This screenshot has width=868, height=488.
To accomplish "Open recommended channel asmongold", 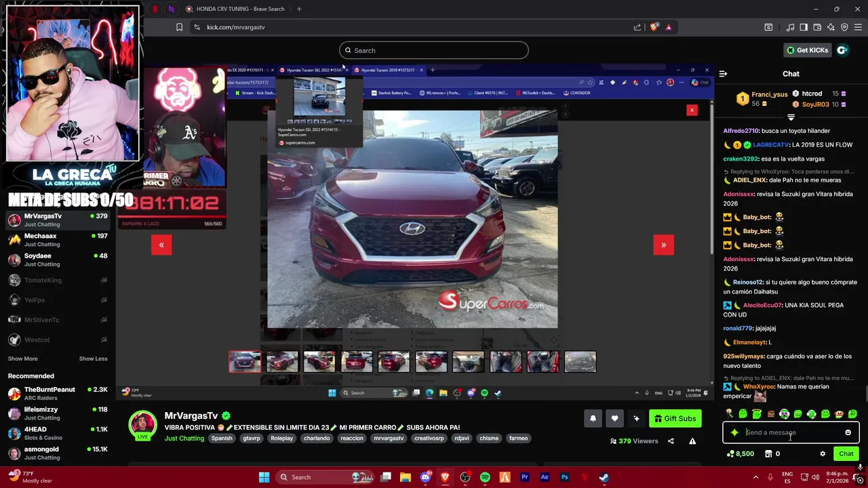I will [x=58, y=453].
